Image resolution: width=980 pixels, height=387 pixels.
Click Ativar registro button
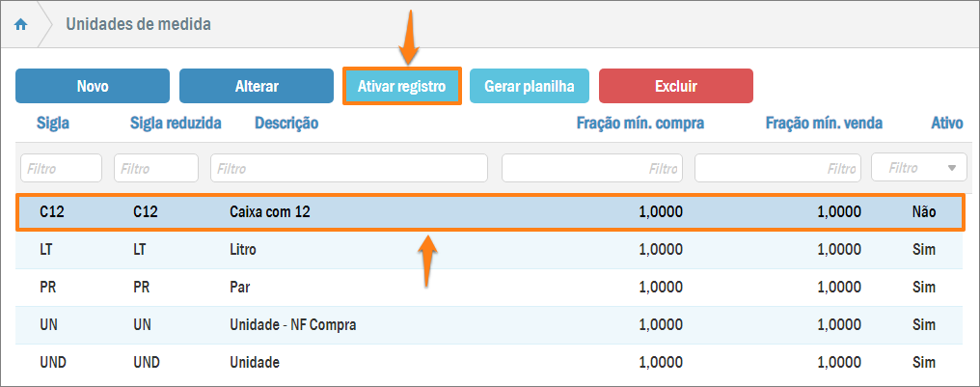[x=401, y=86]
